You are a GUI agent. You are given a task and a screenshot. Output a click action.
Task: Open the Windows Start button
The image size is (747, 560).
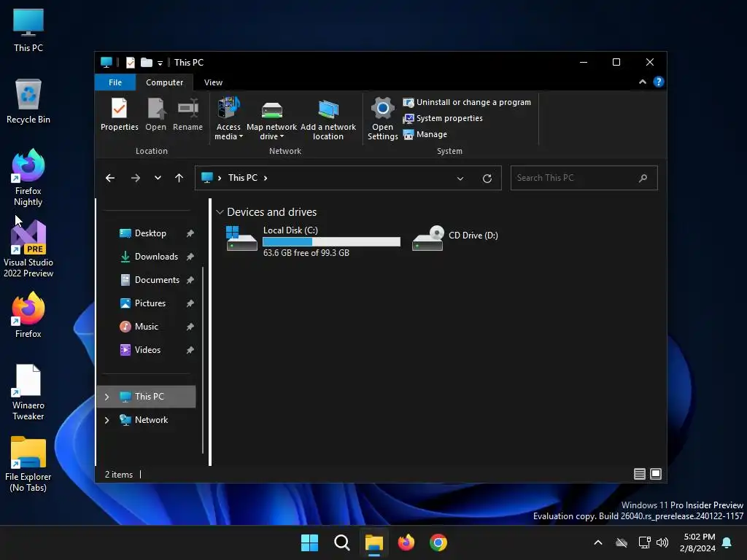(x=309, y=542)
